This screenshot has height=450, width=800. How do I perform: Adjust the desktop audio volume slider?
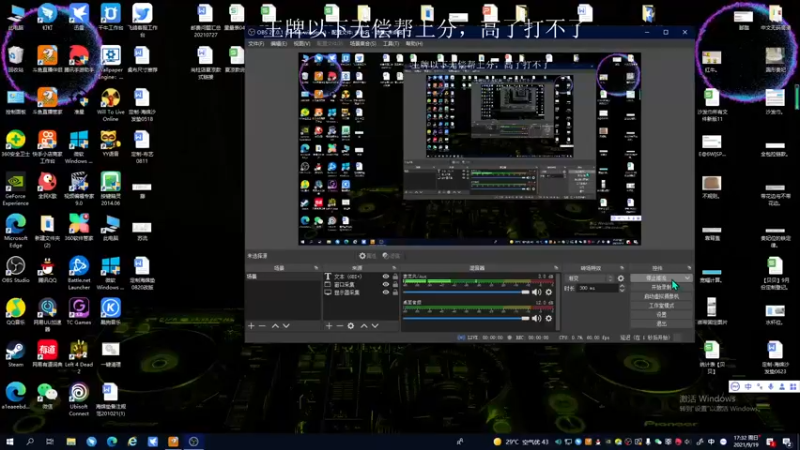pos(466,318)
